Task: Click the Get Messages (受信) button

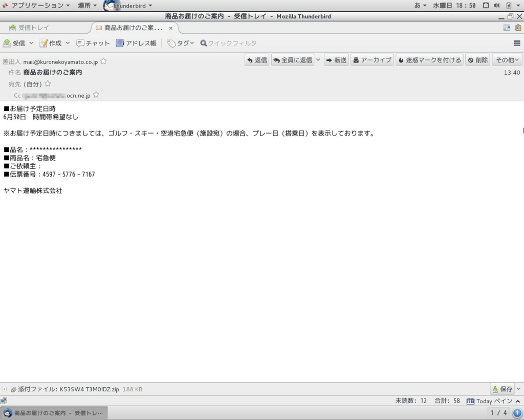Action: click(14, 43)
